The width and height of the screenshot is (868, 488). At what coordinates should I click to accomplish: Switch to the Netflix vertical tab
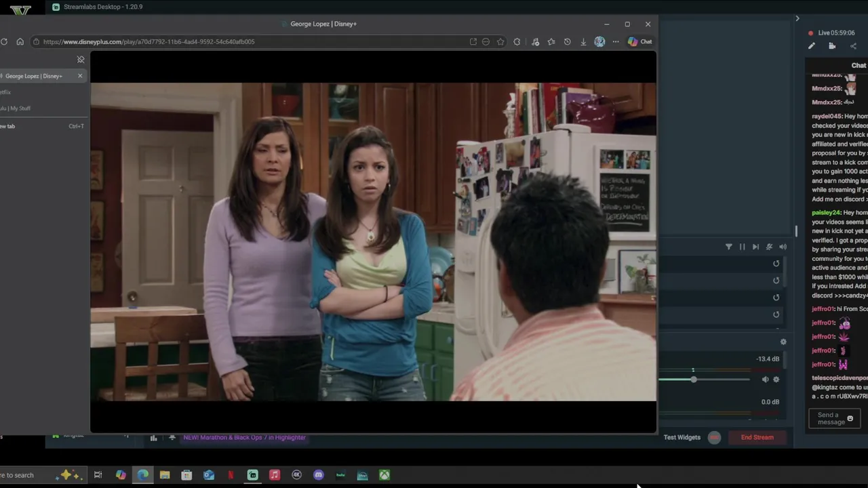pos(42,92)
